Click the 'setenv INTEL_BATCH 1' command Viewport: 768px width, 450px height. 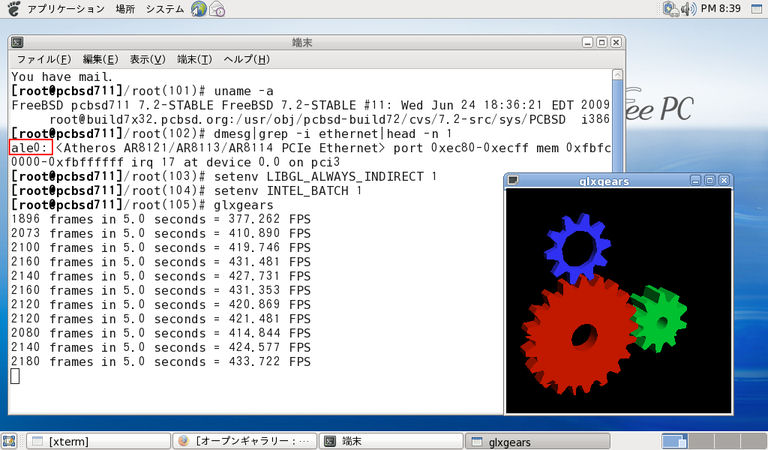(288, 190)
